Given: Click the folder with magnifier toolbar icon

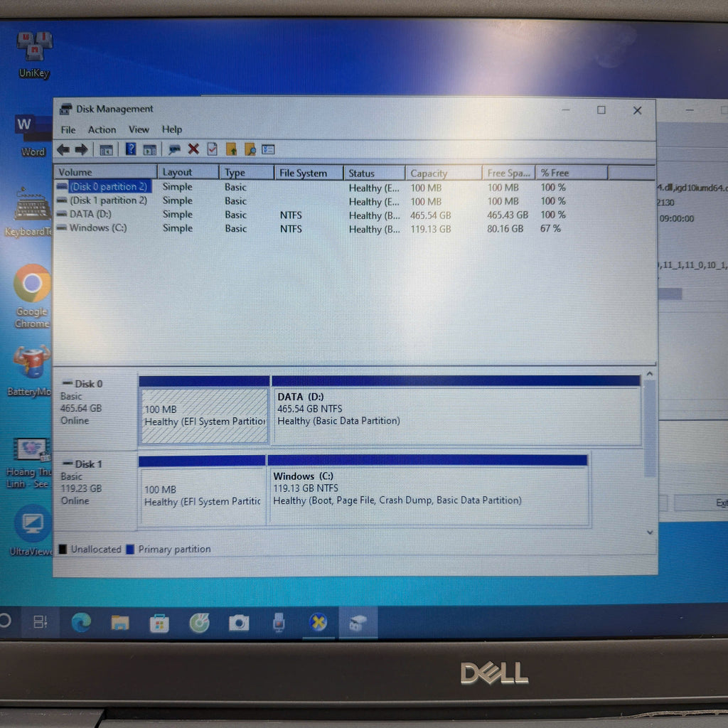Looking at the screenshot, I should [x=250, y=149].
